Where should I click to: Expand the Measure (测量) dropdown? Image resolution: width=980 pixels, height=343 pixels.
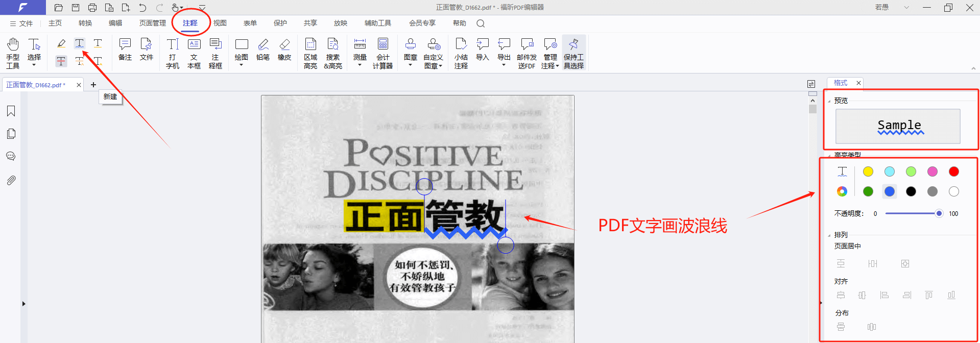tap(360, 65)
